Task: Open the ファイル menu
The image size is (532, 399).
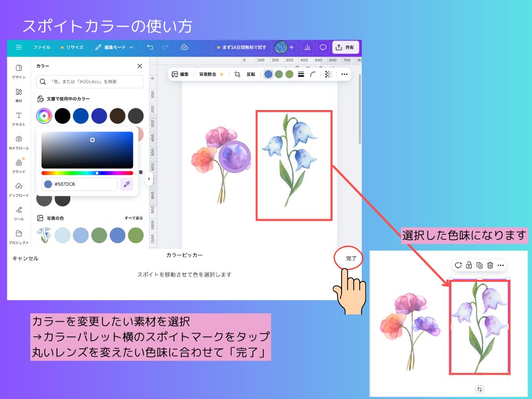Action: [43, 47]
